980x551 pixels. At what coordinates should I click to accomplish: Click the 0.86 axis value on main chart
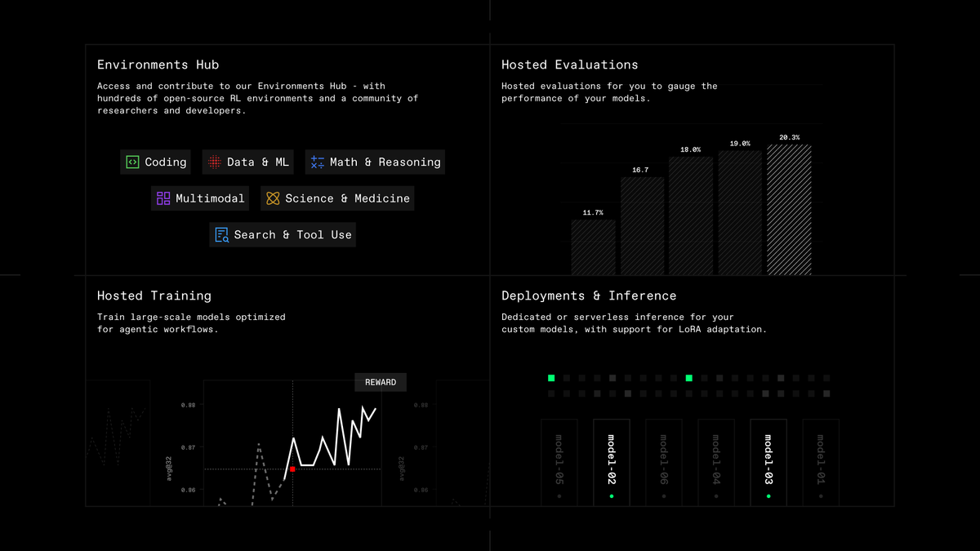tap(189, 490)
